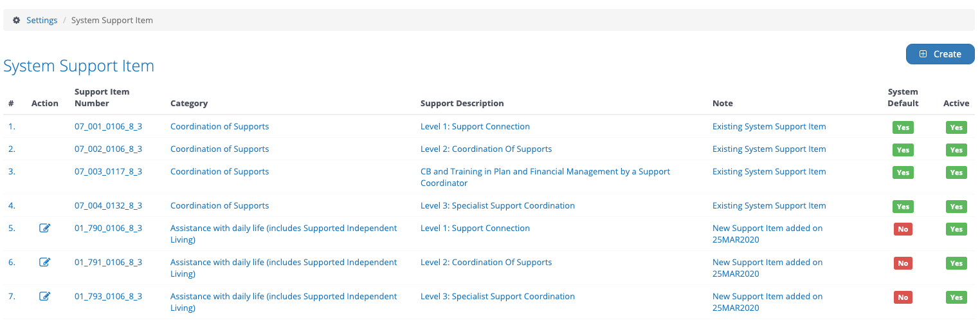Open 'Level 3: Specialist Support Coordination' in row 7

tap(498, 296)
